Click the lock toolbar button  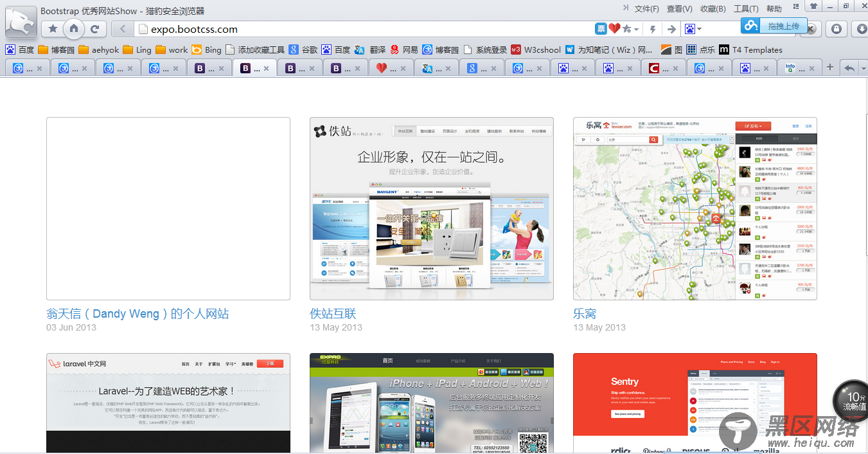tap(837, 29)
